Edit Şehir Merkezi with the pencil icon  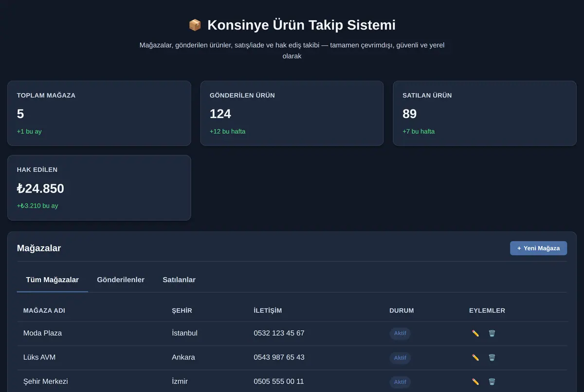pyautogui.click(x=475, y=382)
